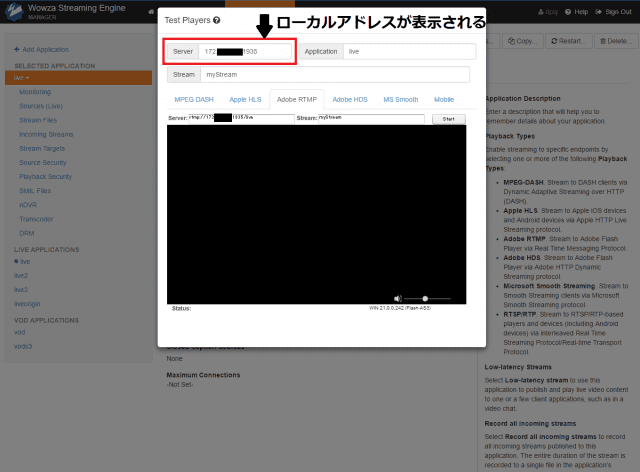The height and width of the screenshot is (472, 640).
Task: Click the Sign Out link in the header
Action: [x=613, y=12]
